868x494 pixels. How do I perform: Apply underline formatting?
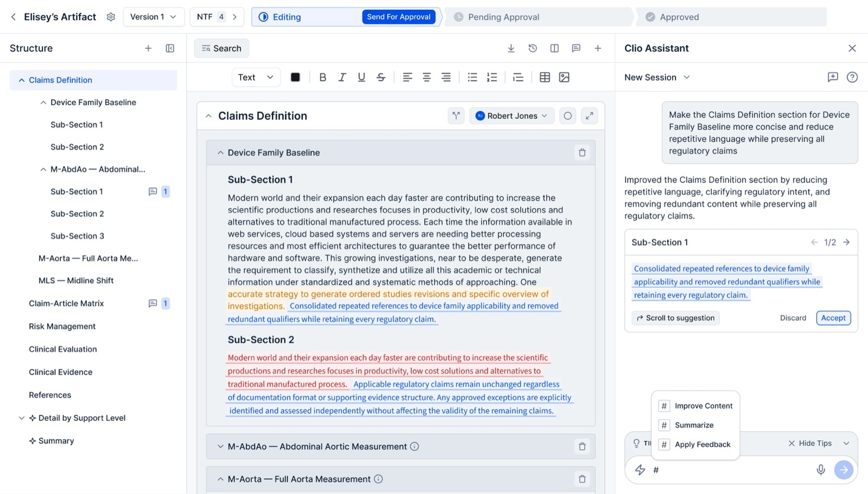point(361,77)
